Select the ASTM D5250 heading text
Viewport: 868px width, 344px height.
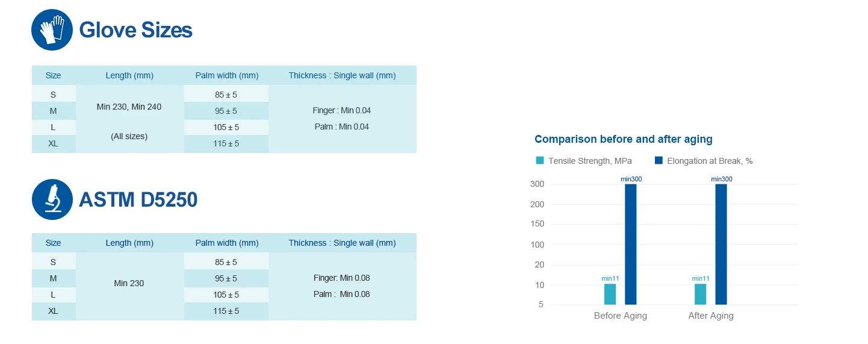click(x=138, y=199)
